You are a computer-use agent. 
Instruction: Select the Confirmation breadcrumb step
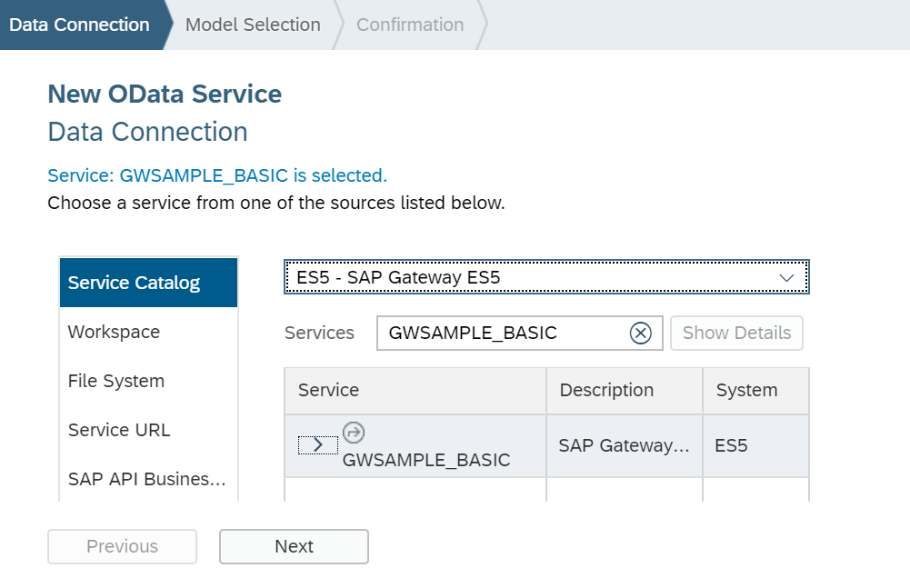409,25
